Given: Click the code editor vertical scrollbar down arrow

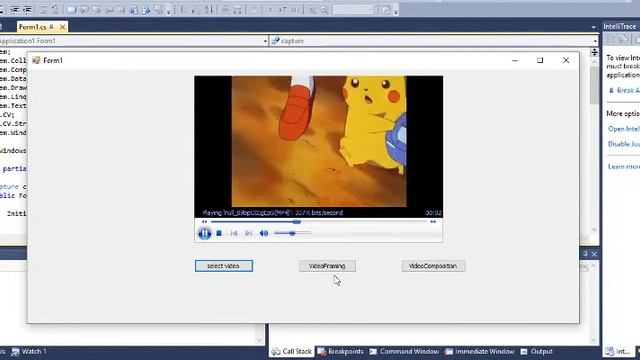Looking at the screenshot, I should coord(594,230).
